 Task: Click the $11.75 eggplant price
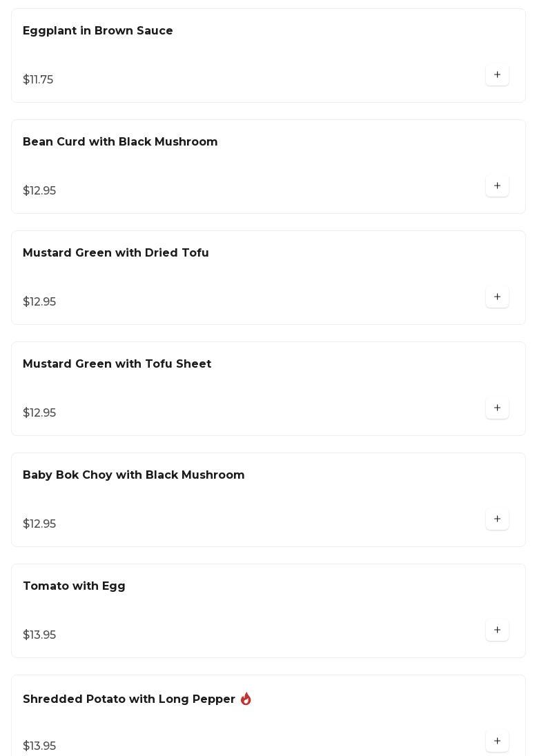pyautogui.click(x=38, y=80)
